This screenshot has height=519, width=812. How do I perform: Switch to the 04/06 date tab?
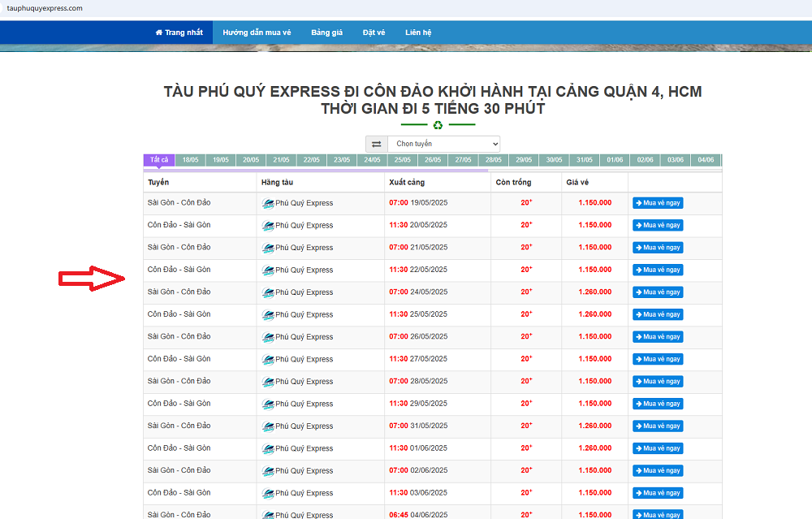coord(706,160)
